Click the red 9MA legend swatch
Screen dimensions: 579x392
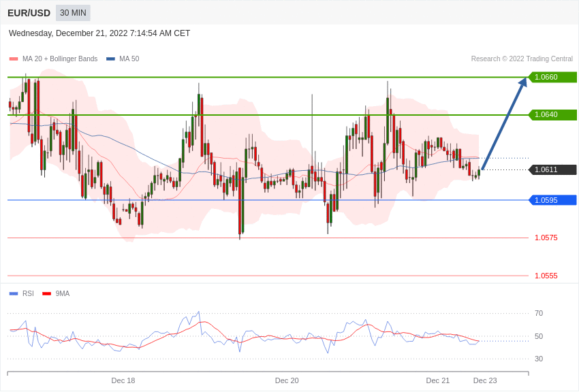coord(46,294)
